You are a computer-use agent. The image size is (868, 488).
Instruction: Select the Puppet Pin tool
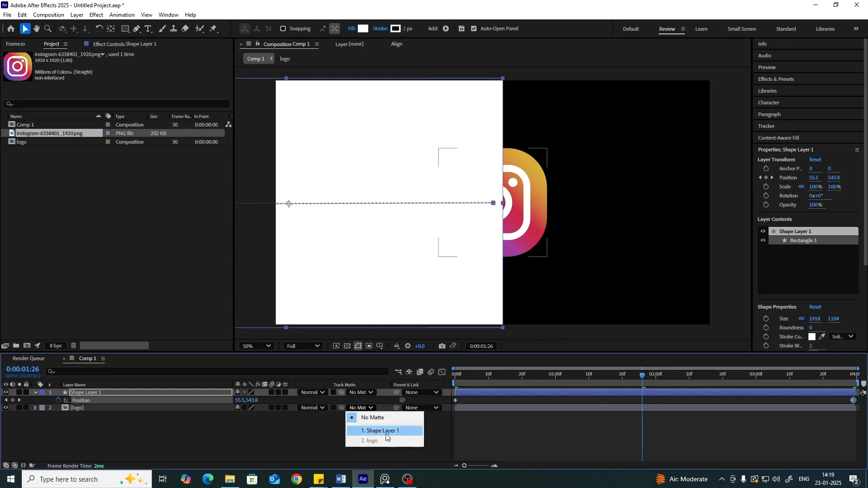214,29
